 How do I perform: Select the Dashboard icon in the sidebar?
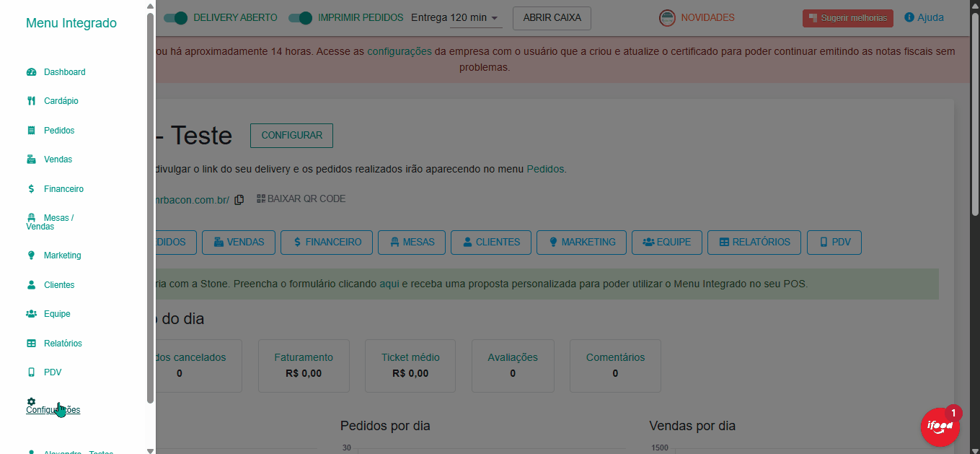(31, 71)
